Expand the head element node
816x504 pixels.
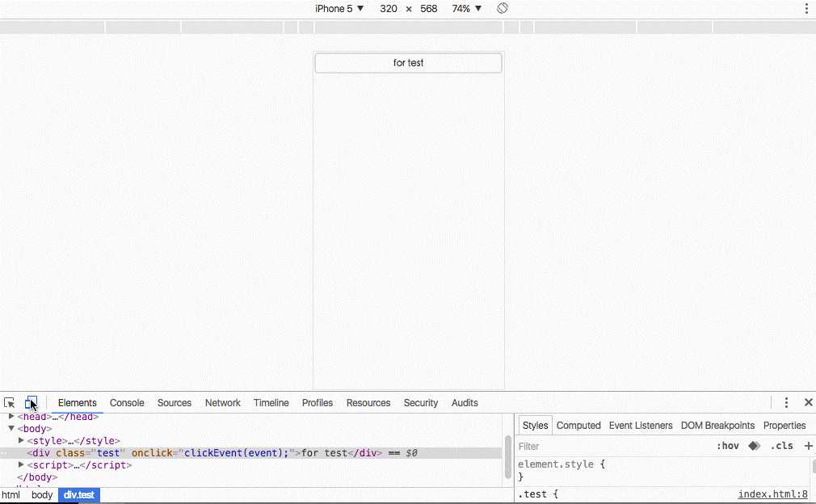[11, 417]
